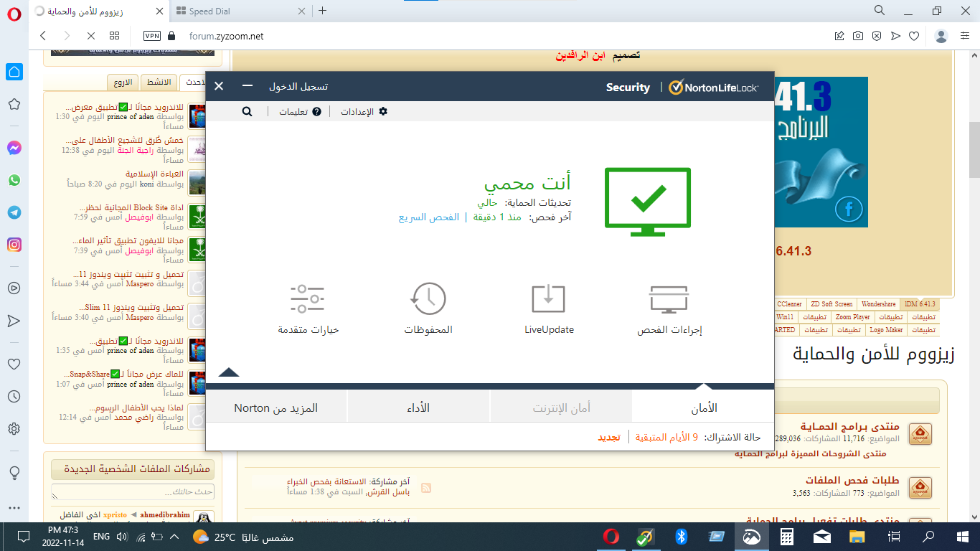Open Scans (إجراءات الفحص) in Norton
The image size is (980, 551).
[669, 310]
